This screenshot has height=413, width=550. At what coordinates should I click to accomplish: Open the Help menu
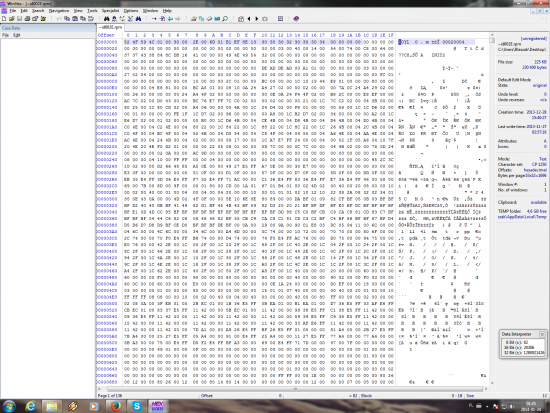click(167, 11)
